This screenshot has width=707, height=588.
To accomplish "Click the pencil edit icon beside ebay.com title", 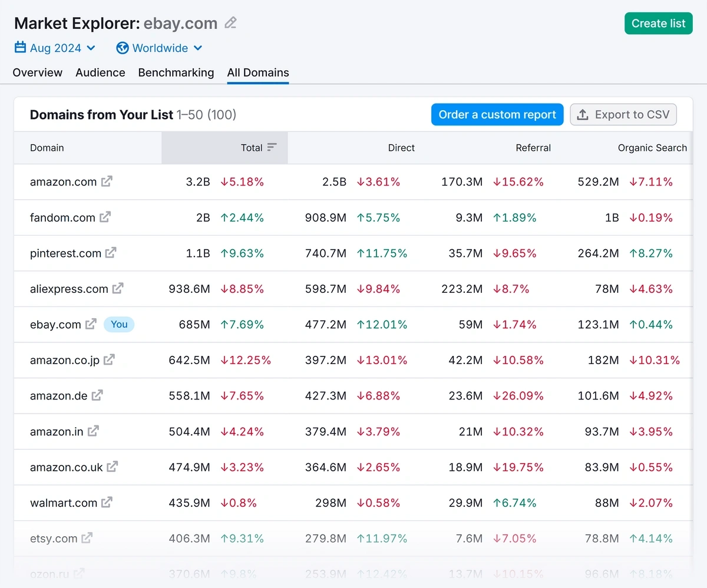I will pyautogui.click(x=231, y=23).
